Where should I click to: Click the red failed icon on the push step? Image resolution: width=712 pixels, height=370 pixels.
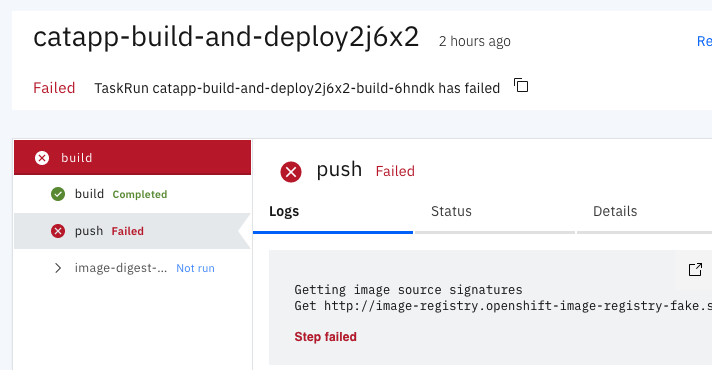(58, 231)
